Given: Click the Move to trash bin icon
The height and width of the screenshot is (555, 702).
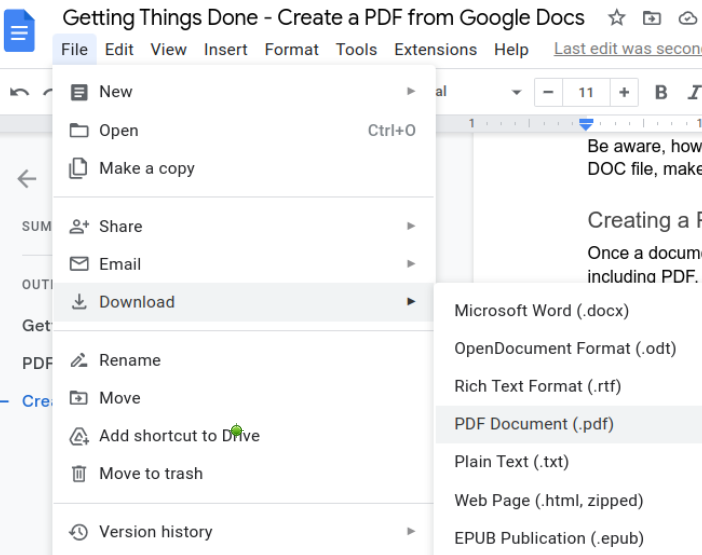Looking at the screenshot, I should pos(79,473).
